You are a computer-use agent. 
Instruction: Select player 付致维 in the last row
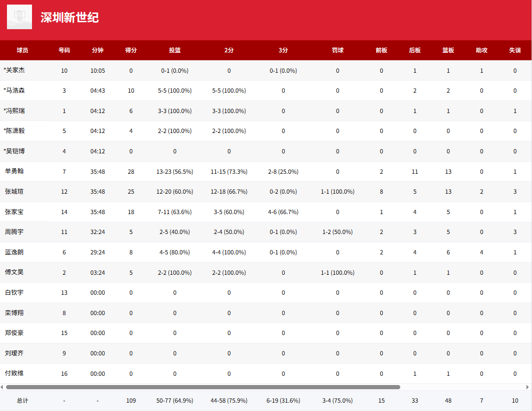(x=14, y=373)
